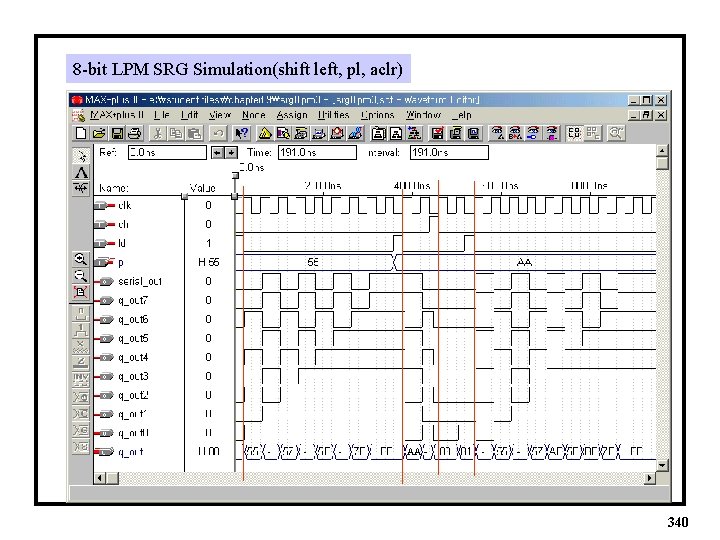
Task: Activate context-sensitive help pointer icon
Action: coord(241,133)
